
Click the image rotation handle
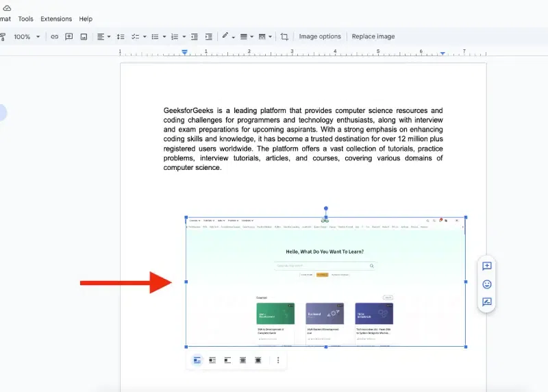click(326, 208)
